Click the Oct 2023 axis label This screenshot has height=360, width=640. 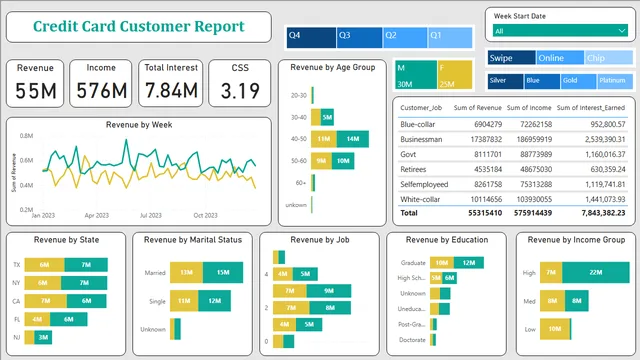(x=205, y=215)
